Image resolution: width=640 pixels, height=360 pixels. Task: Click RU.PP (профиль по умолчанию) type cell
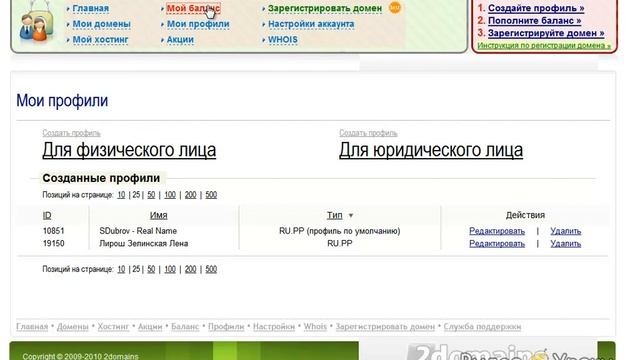pyautogui.click(x=340, y=231)
